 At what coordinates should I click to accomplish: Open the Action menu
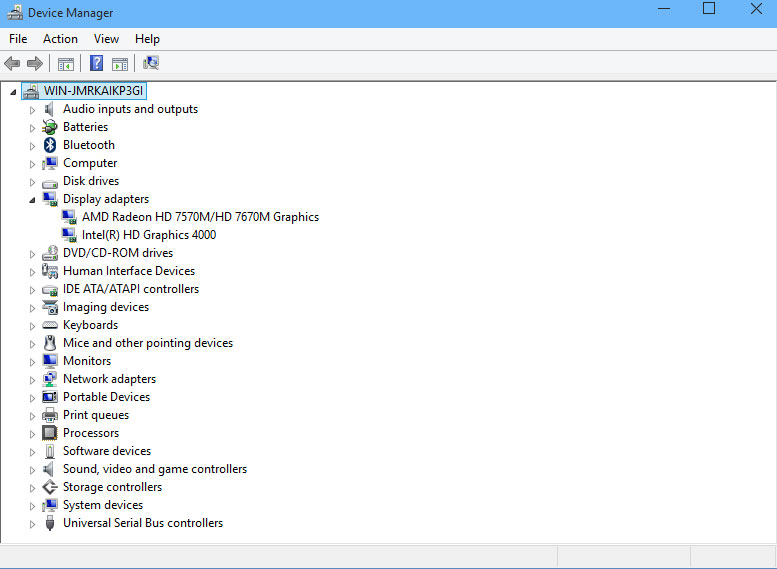coord(60,39)
